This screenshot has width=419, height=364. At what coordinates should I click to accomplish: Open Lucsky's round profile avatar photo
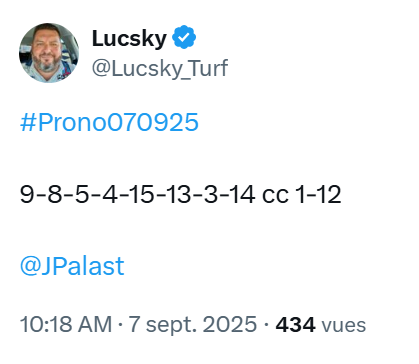[x=49, y=53]
